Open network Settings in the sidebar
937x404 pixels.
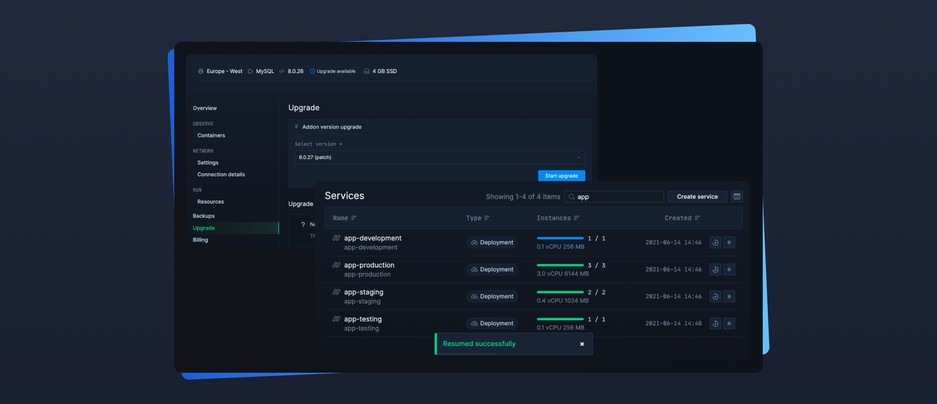[x=208, y=163]
